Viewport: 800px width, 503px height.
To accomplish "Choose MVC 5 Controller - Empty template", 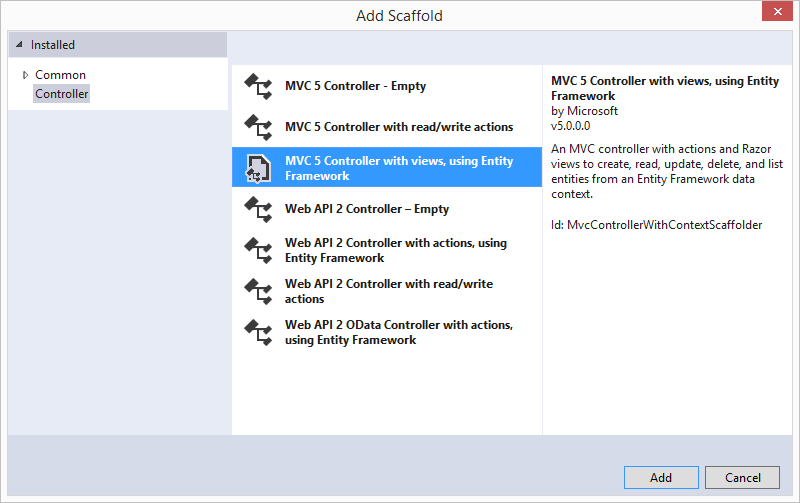I will click(387, 86).
